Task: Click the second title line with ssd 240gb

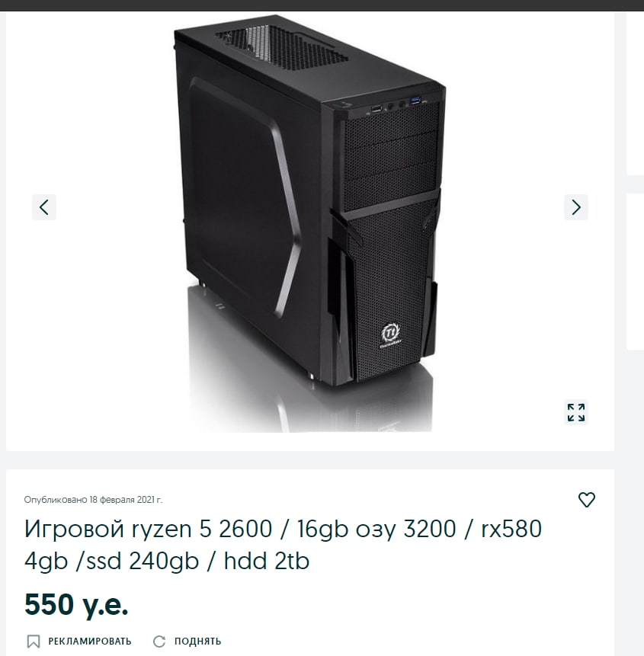Action: pos(167,561)
